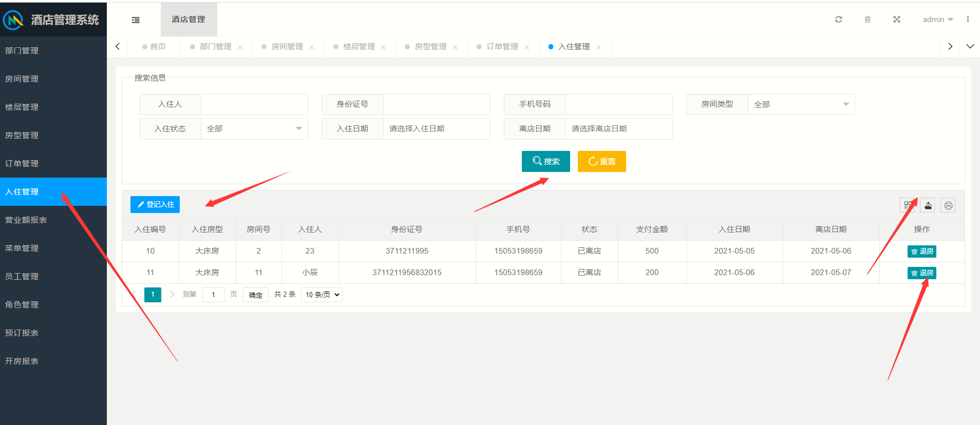
Task: Open the 入住日期 date picker field
Action: (437, 129)
